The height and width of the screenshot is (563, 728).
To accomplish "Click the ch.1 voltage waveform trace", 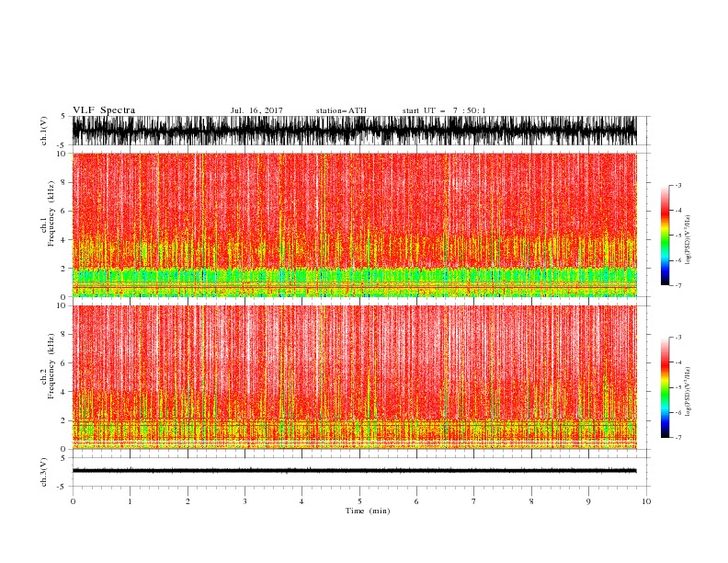I will (354, 131).
